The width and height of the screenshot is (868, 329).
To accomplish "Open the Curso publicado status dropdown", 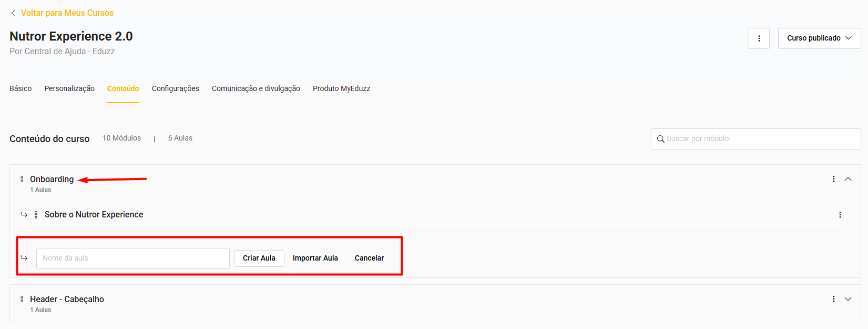I will click(x=819, y=38).
